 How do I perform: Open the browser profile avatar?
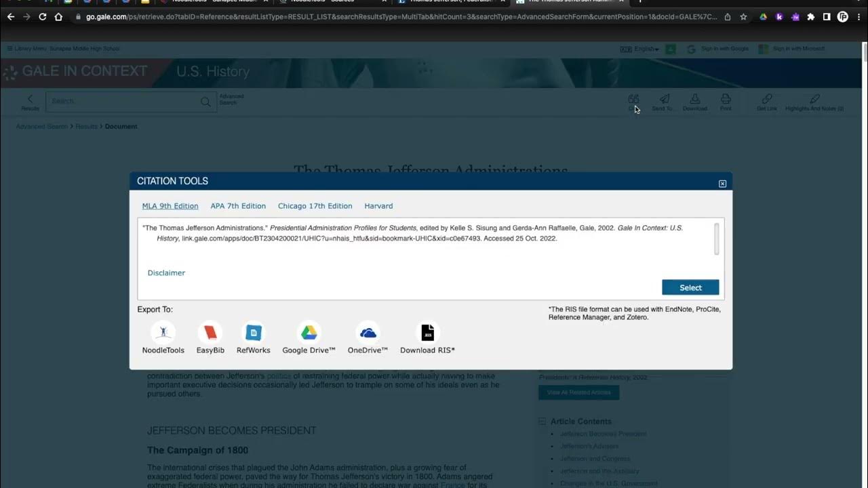pos(843,17)
